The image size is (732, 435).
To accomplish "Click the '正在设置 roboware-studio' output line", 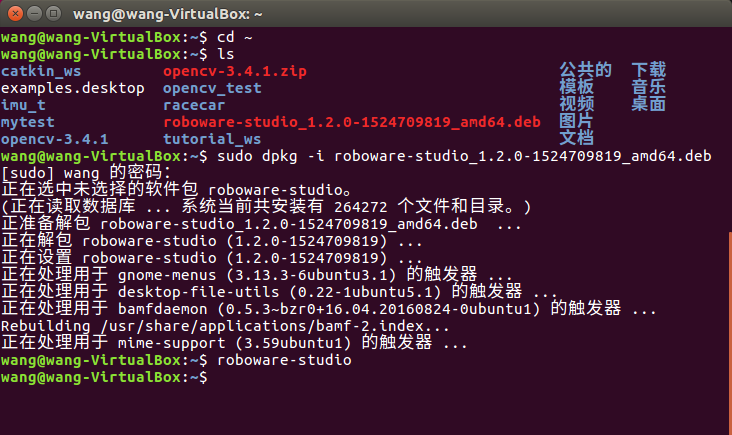I will (212, 258).
